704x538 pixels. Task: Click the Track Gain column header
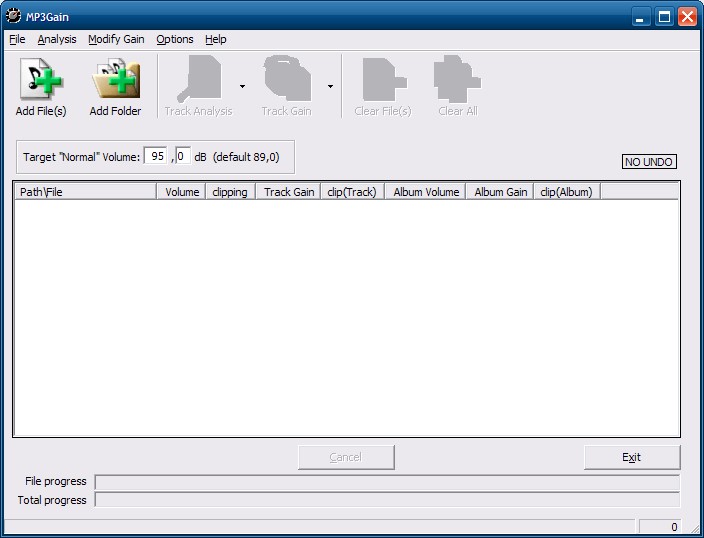(288, 192)
